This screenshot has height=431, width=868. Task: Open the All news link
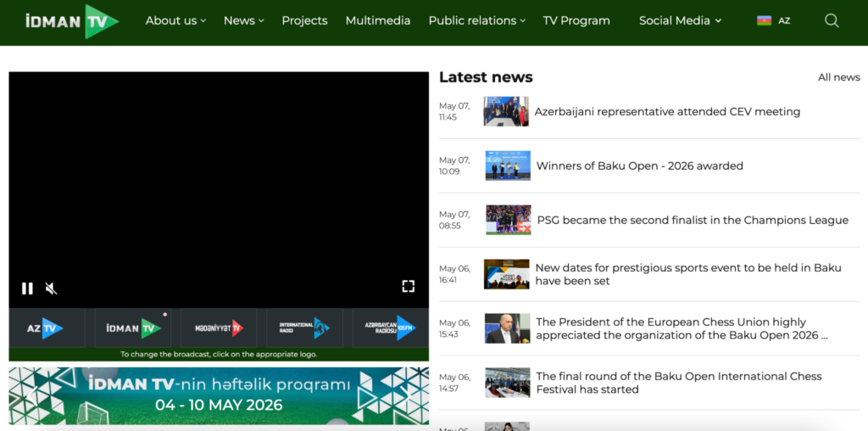coord(838,77)
